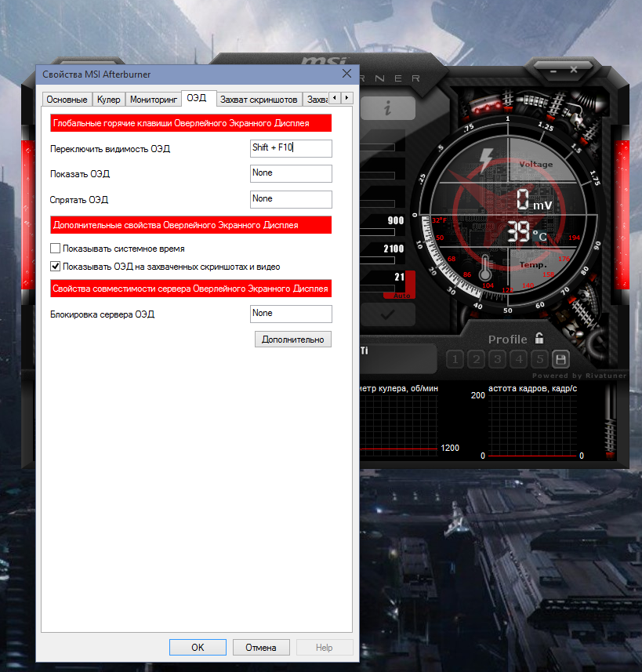Click the 'Powered by Rivatuner' text
The height and width of the screenshot is (672, 642).
point(579,376)
